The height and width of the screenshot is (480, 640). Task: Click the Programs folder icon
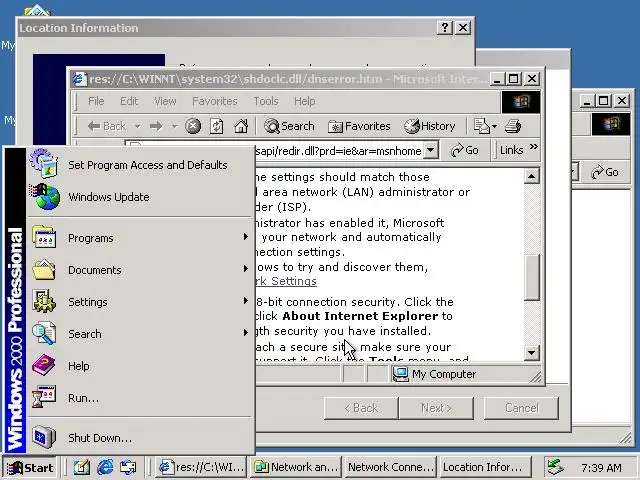coord(44,238)
